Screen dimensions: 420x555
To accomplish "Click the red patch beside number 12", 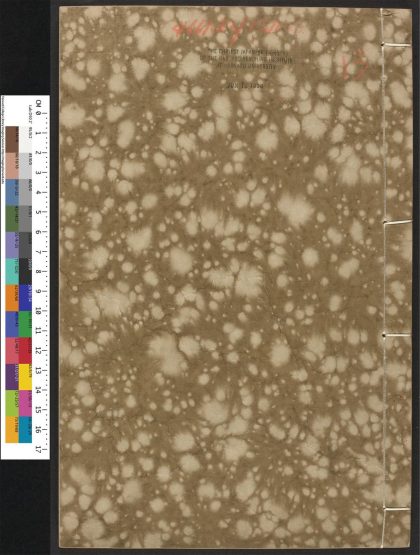I will click(x=25, y=350).
